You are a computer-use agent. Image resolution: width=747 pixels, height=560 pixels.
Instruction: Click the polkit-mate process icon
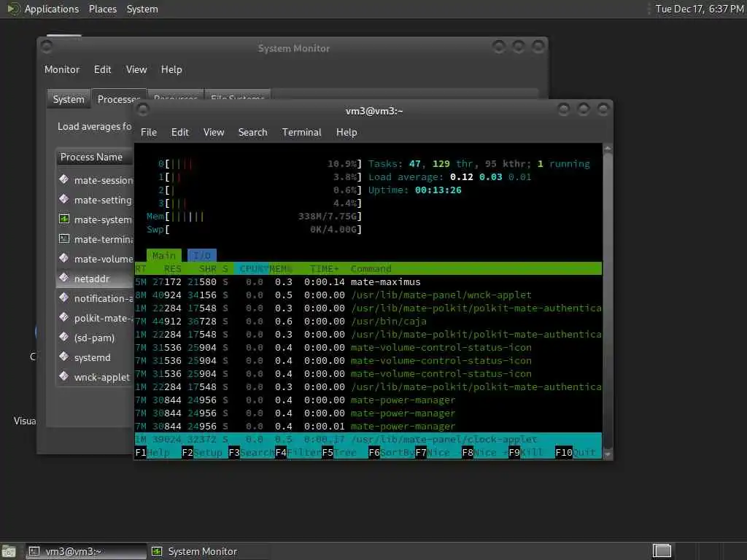coord(64,317)
